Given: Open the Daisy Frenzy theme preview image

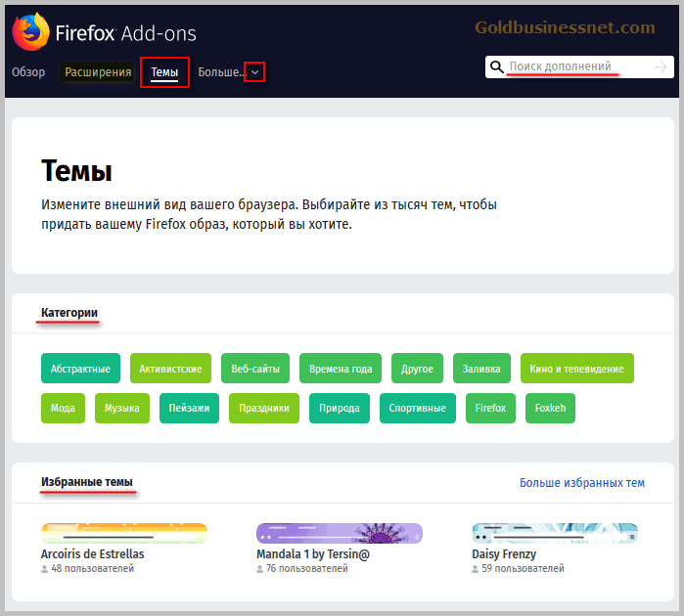Looking at the screenshot, I should point(555,533).
